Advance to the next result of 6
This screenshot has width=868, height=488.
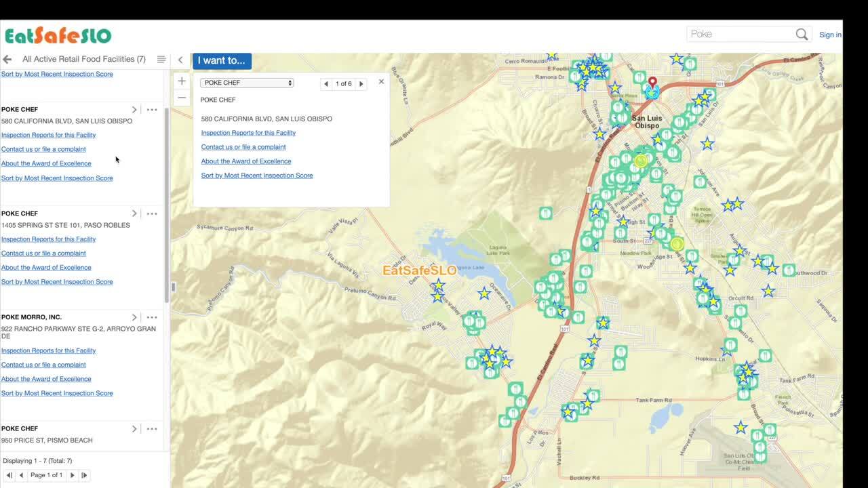click(x=361, y=83)
